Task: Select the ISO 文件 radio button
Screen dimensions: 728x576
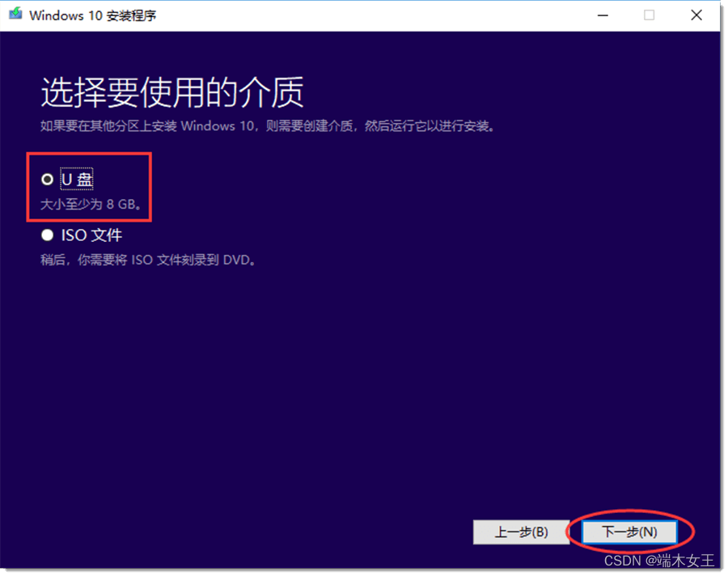Action: [48, 235]
